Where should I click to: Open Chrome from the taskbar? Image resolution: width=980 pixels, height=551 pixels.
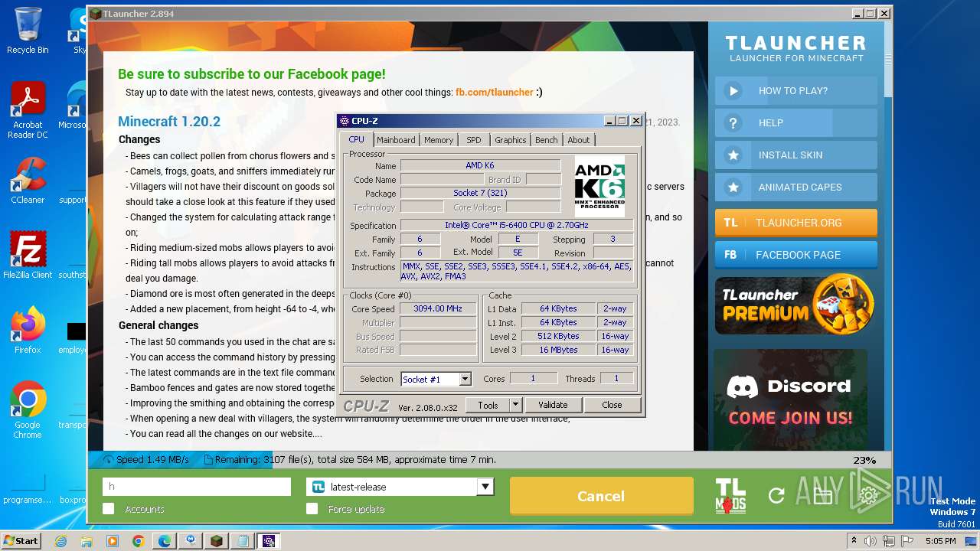point(138,541)
